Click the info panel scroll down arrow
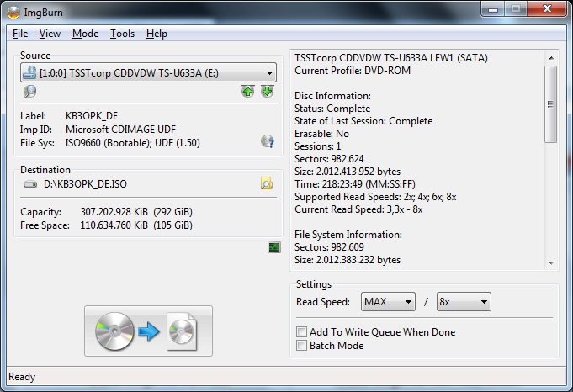Screen dimensions: 573x392 551,262
